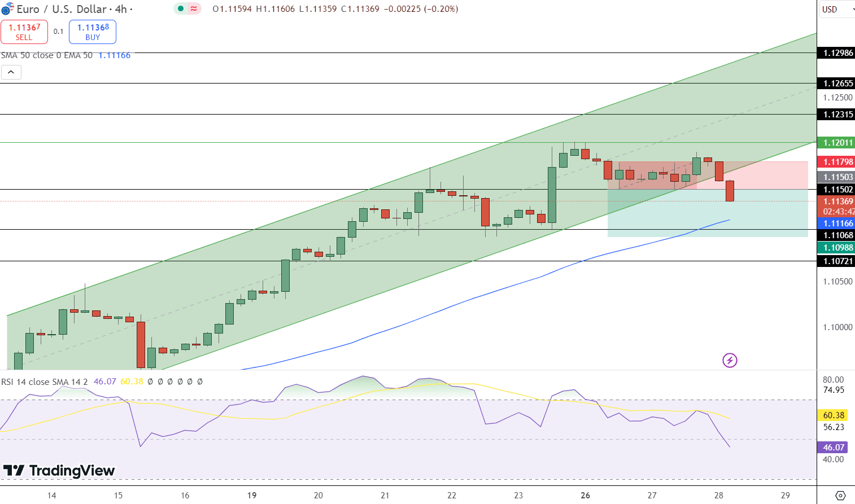The height and width of the screenshot is (504, 855).
Task: Open the USD currency dropdown
Action: click(x=836, y=9)
